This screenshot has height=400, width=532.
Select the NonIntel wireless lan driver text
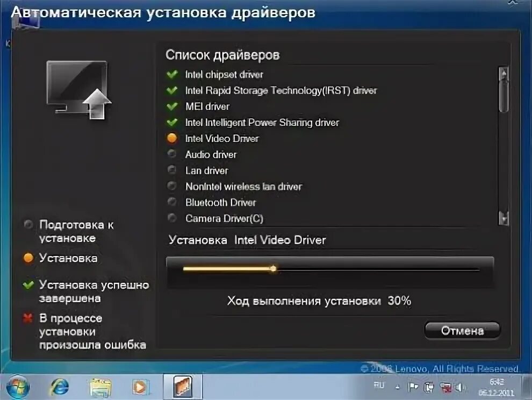[x=243, y=187]
